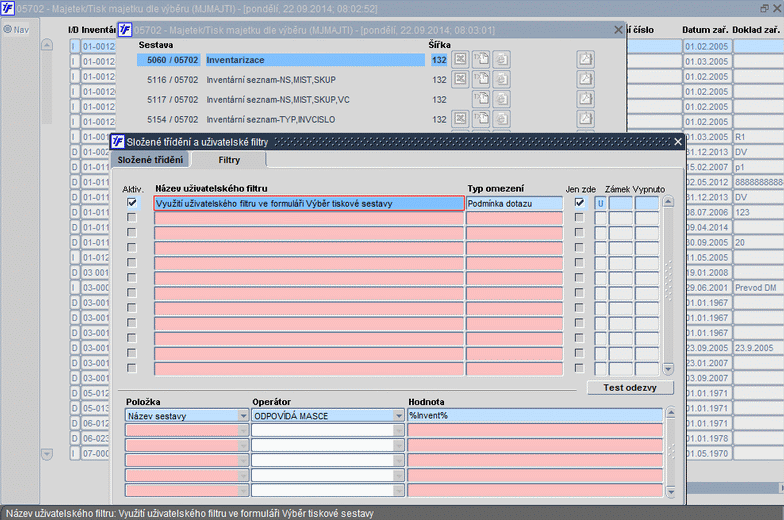This screenshot has height=520, width=784.
Task: Click PDF export icon for report 5154 / 05702
Action: (x=585, y=119)
